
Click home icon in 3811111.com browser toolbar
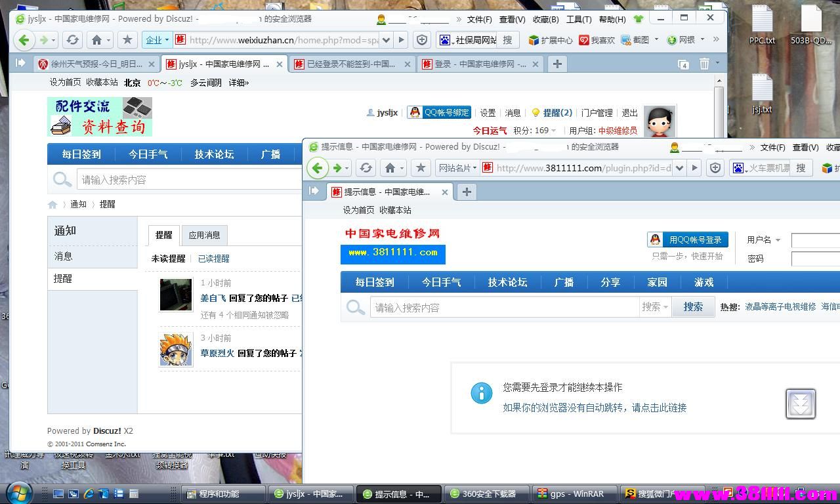click(x=390, y=168)
